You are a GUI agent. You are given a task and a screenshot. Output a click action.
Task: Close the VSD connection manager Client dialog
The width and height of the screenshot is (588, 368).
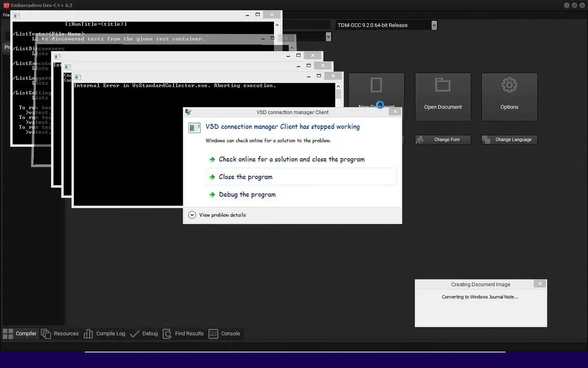pos(395,112)
